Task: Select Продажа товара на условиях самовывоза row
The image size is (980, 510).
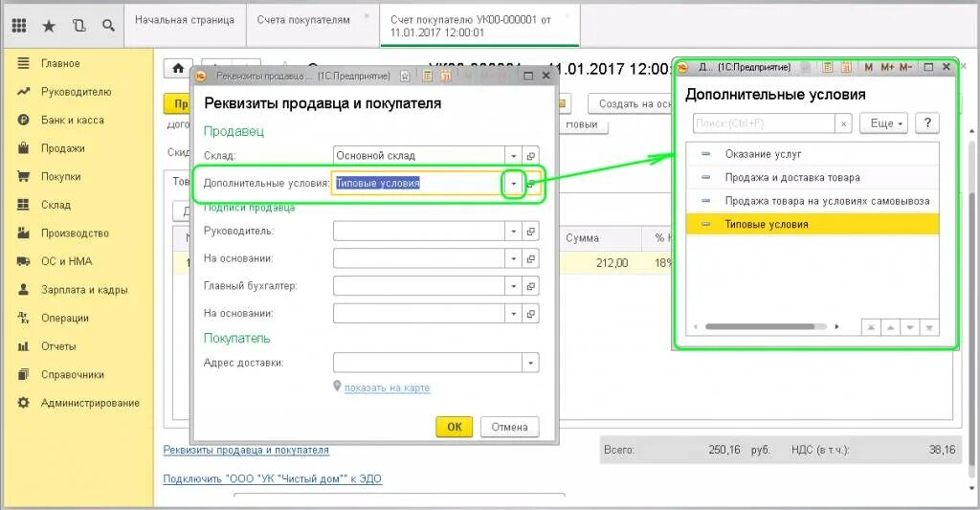Action: pyautogui.click(x=813, y=201)
